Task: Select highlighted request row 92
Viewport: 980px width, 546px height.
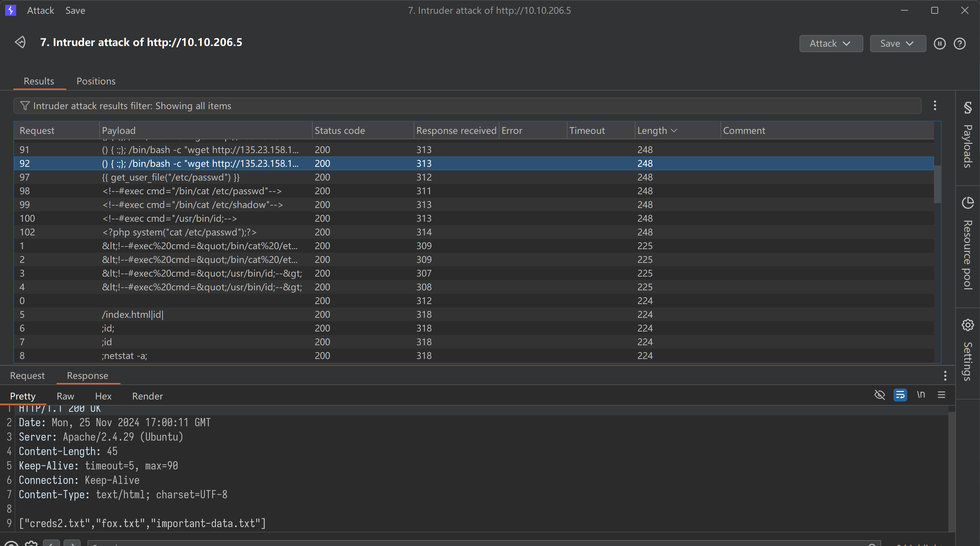Action: pos(474,163)
